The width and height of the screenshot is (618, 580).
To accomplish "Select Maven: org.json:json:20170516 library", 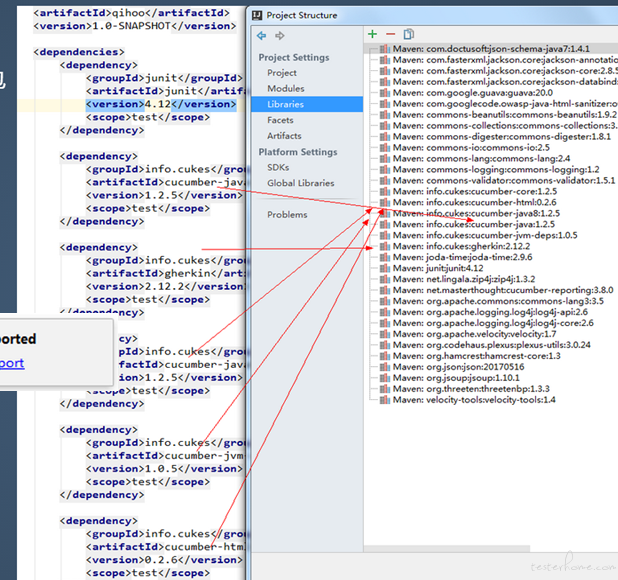I will (458, 367).
